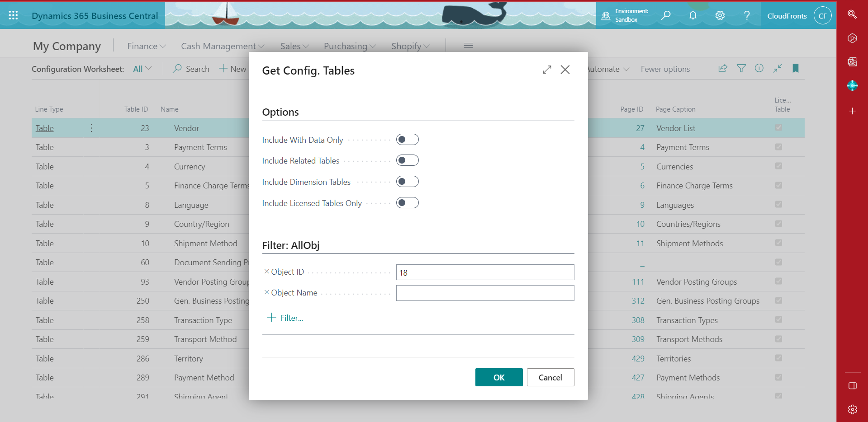
Task: Turn on Include Related Tables
Action: [x=407, y=160]
